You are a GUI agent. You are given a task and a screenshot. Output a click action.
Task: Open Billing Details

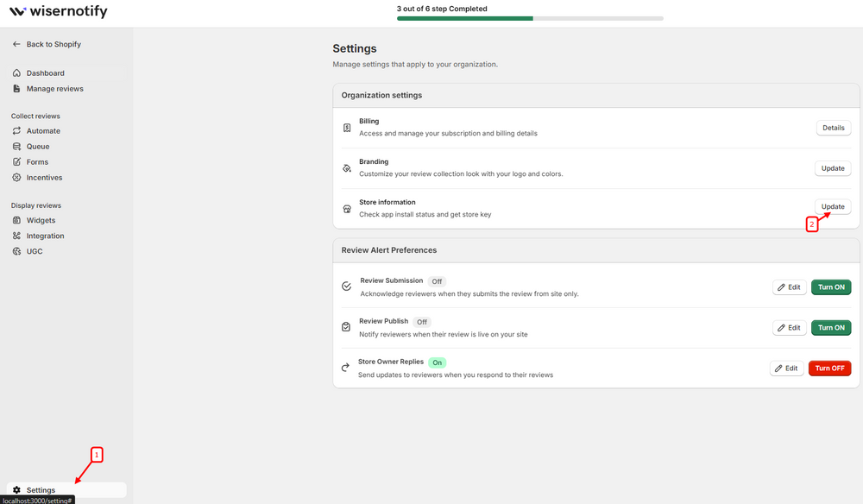pos(833,128)
